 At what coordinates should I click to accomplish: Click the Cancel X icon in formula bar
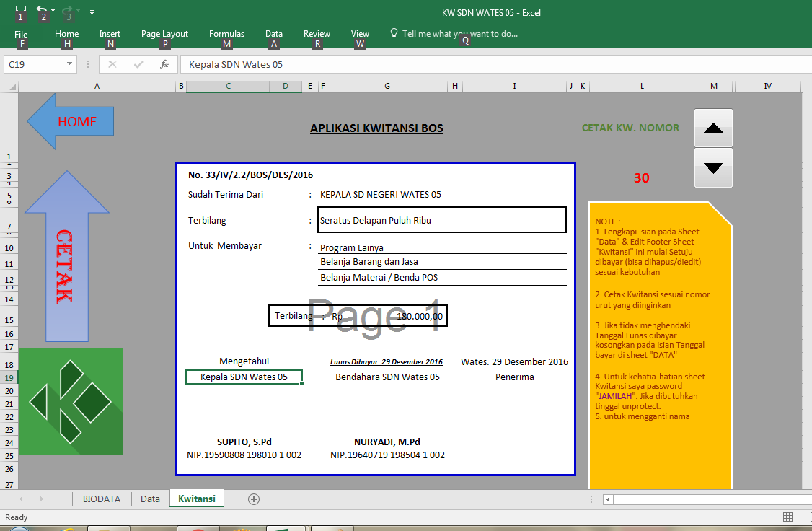(x=112, y=64)
